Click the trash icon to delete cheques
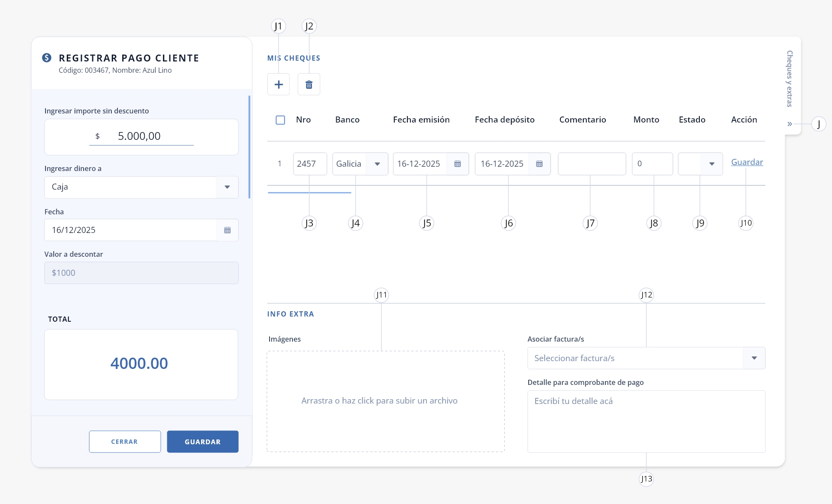Screen dimensions: 832x504 click(x=309, y=84)
